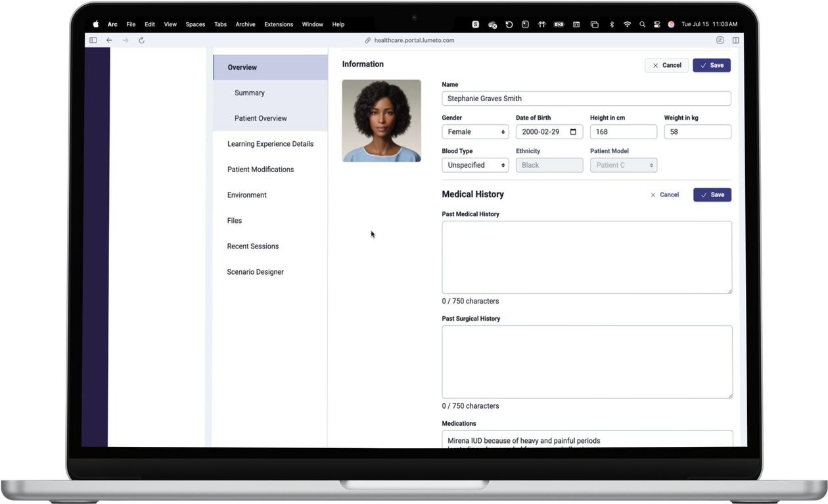Reload the page

141,40
